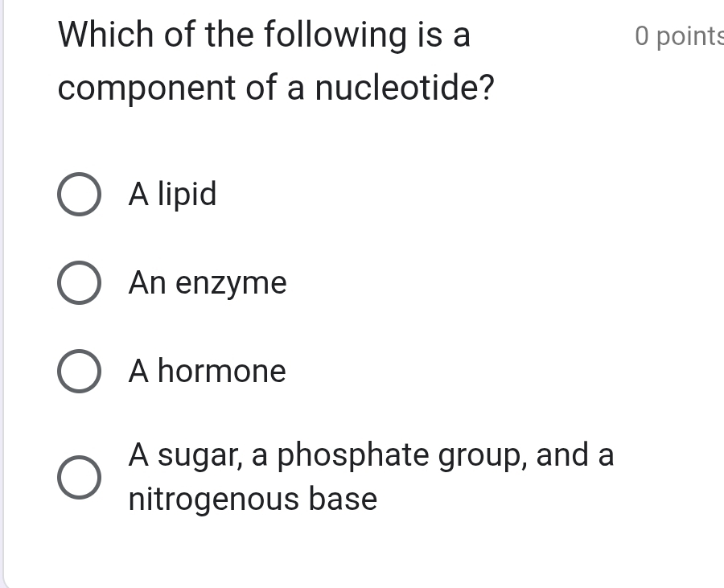This screenshot has width=724, height=588.
Task: Select 'A sugar, a phosphate group' answer
Action: (370, 455)
